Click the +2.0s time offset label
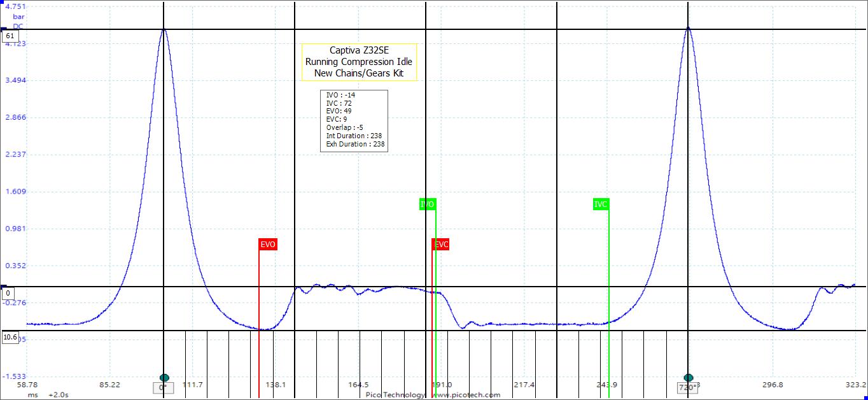 [58, 395]
